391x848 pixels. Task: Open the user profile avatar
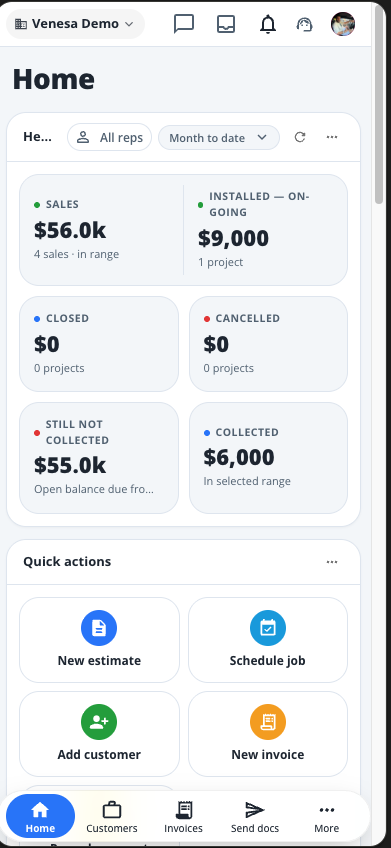tap(343, 24)
